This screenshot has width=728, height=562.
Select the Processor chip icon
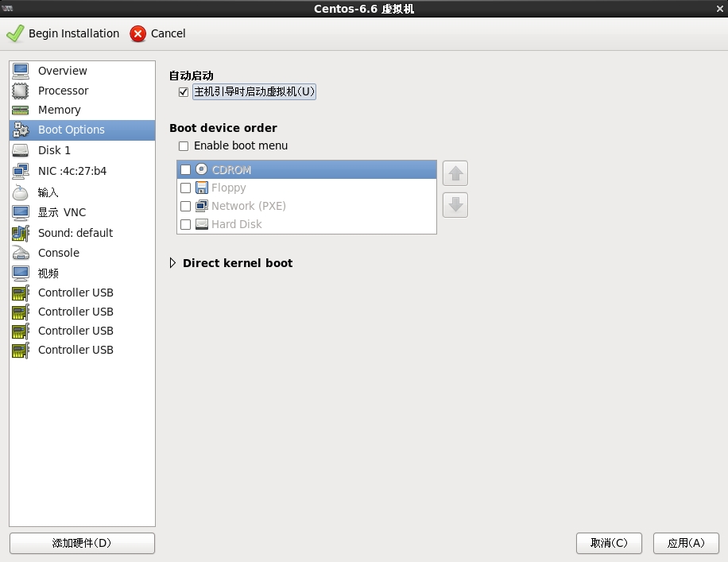tap(21, 91)
